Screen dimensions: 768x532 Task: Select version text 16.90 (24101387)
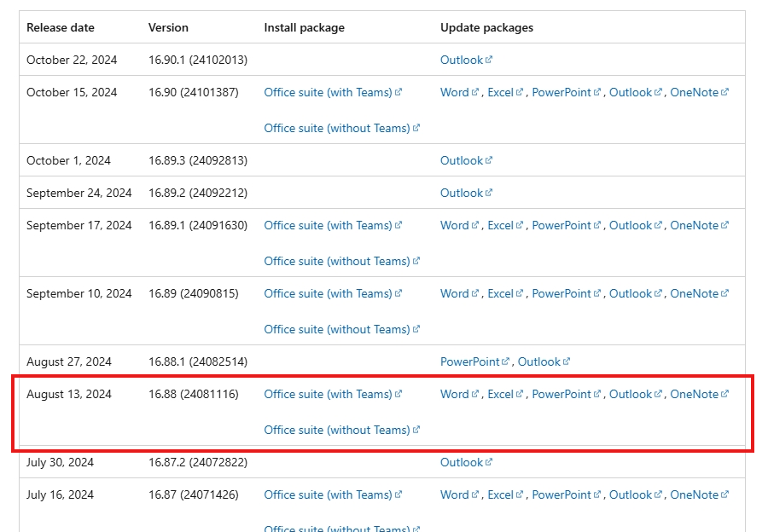point(194,92)
